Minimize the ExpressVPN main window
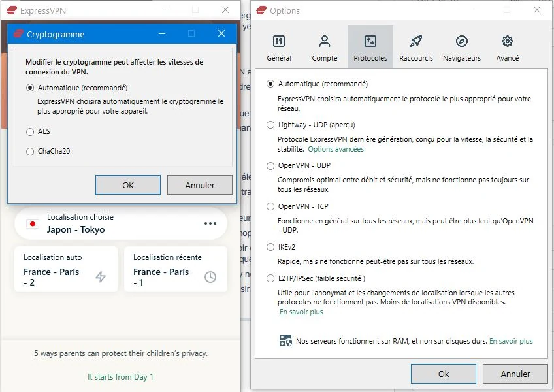Viewport: 554px width, 392px height. (166, 10)
